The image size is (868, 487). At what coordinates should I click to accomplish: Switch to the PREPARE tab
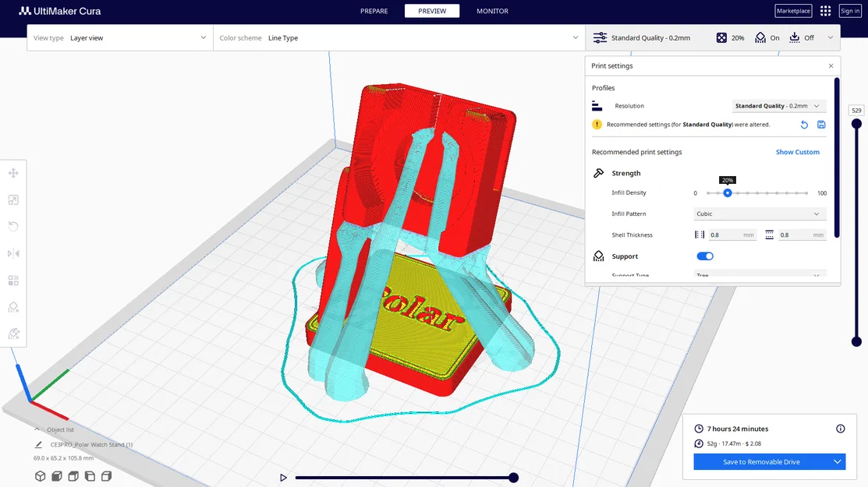tap(374, 11)
